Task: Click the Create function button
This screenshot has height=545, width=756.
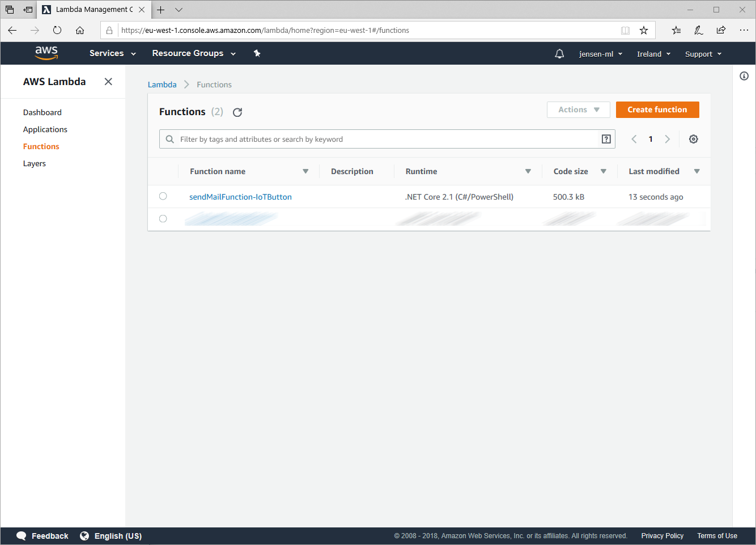Action: pos(657,109)
